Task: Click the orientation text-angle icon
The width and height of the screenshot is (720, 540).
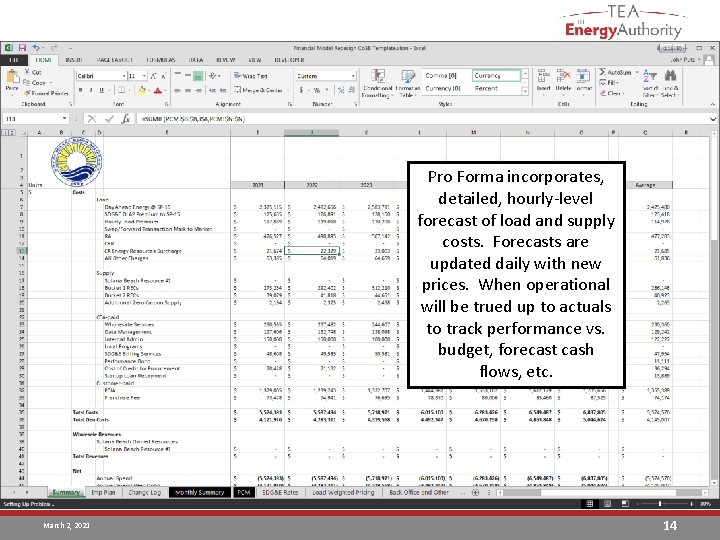Action: 213,75
